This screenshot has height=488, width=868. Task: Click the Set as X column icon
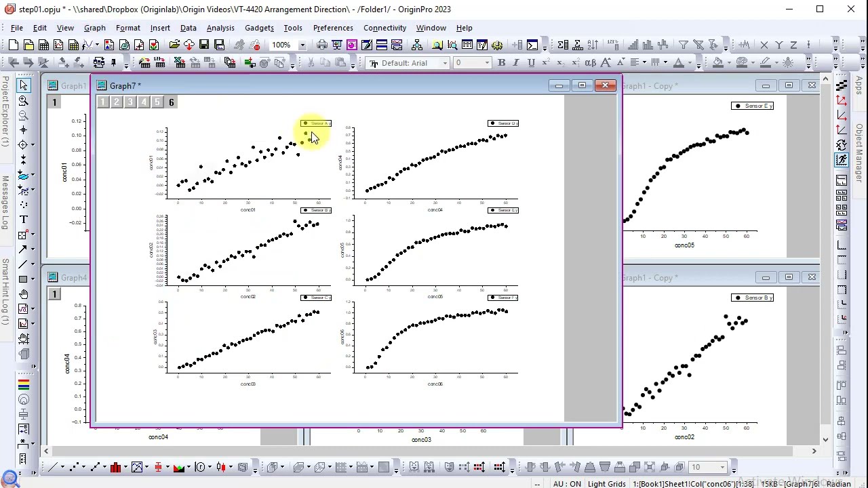pyautogui.click(x=764, y=45)
